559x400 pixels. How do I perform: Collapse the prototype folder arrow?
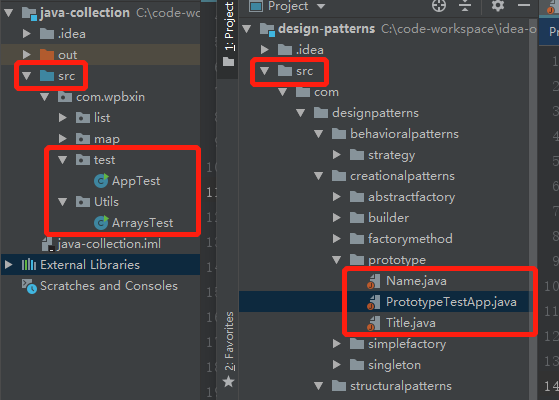click(x=337, y=260)
